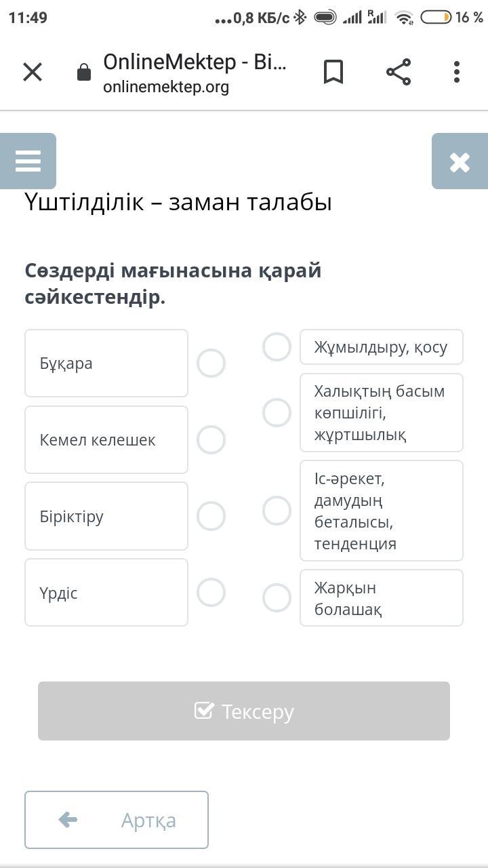Go back with the Артқа button
488x868 pixels.
(x=117, y=820)
